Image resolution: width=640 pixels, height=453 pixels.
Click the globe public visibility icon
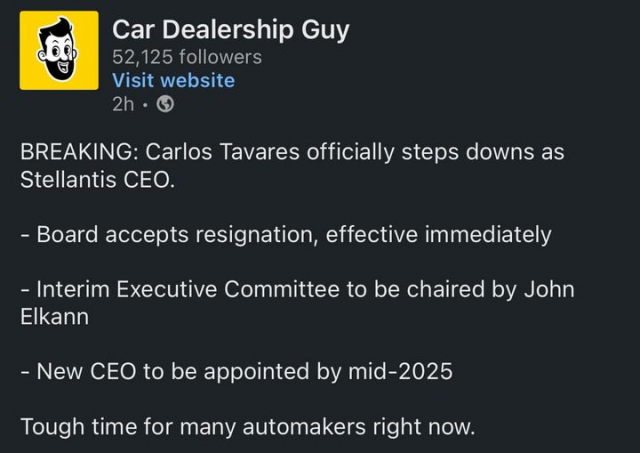click(166, 103)
